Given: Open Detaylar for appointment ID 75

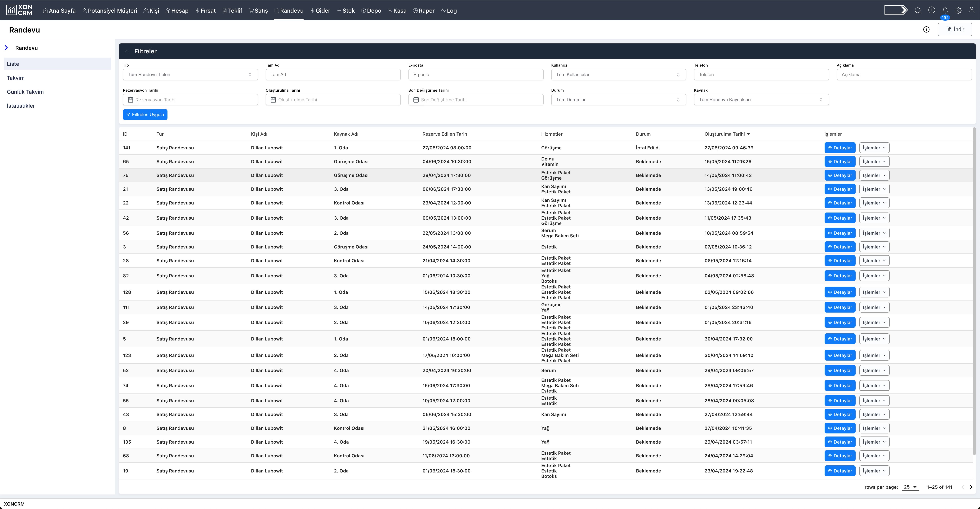Looking at the screenshot, I should 840,175.
